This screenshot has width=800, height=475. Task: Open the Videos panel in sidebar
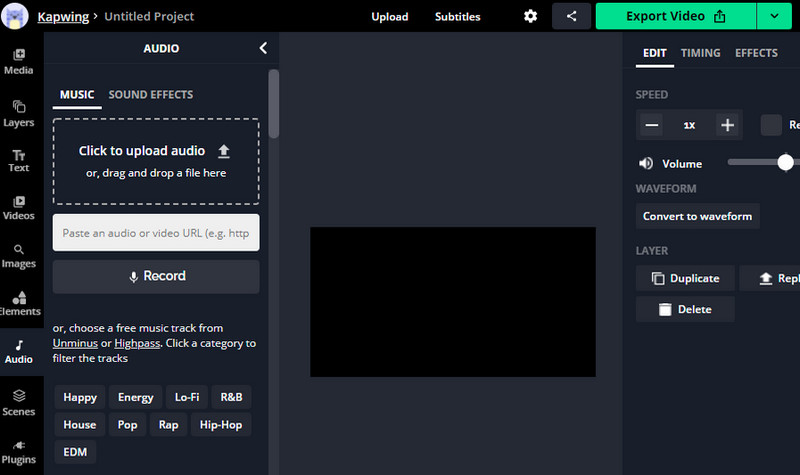[x=19, y=207]
